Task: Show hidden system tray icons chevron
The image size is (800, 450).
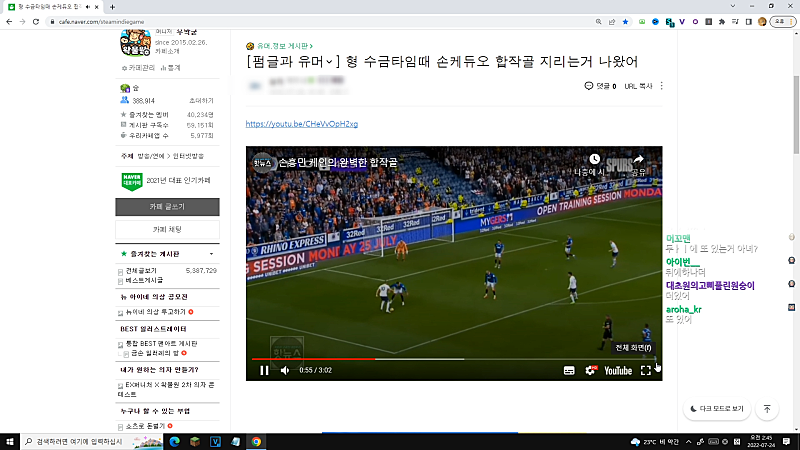Action: 688,442
